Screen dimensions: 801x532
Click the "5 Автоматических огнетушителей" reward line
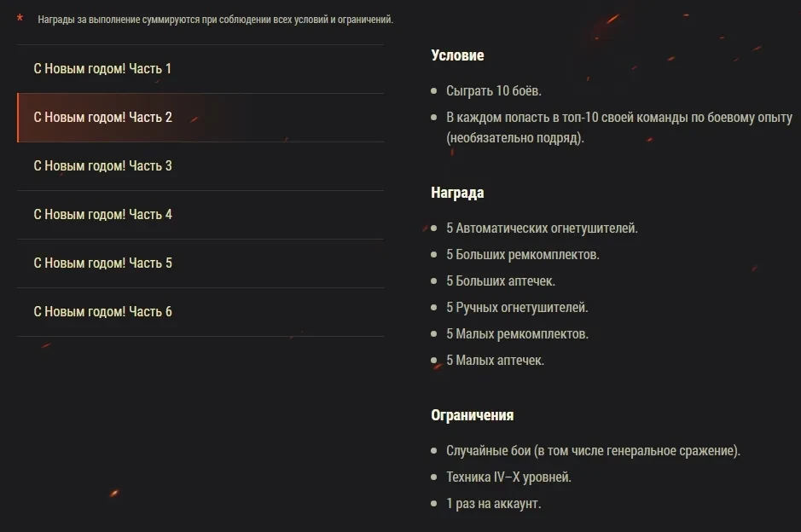542,228
